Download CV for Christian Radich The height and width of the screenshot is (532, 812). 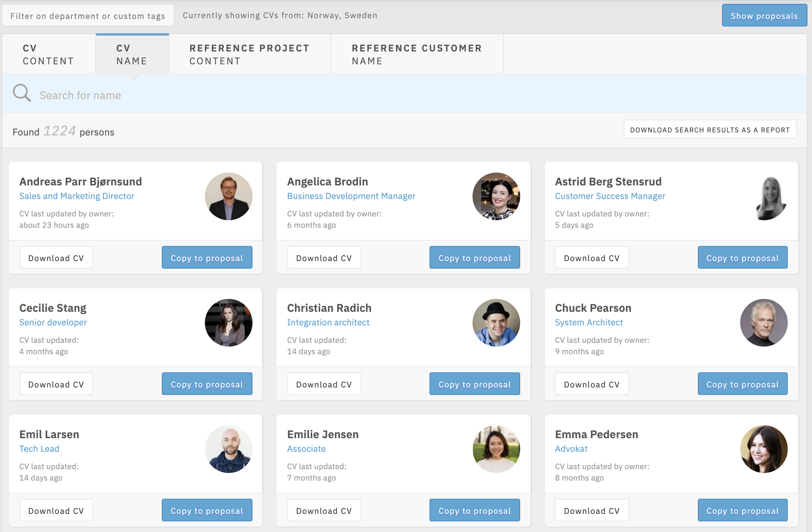pos(324,384)
